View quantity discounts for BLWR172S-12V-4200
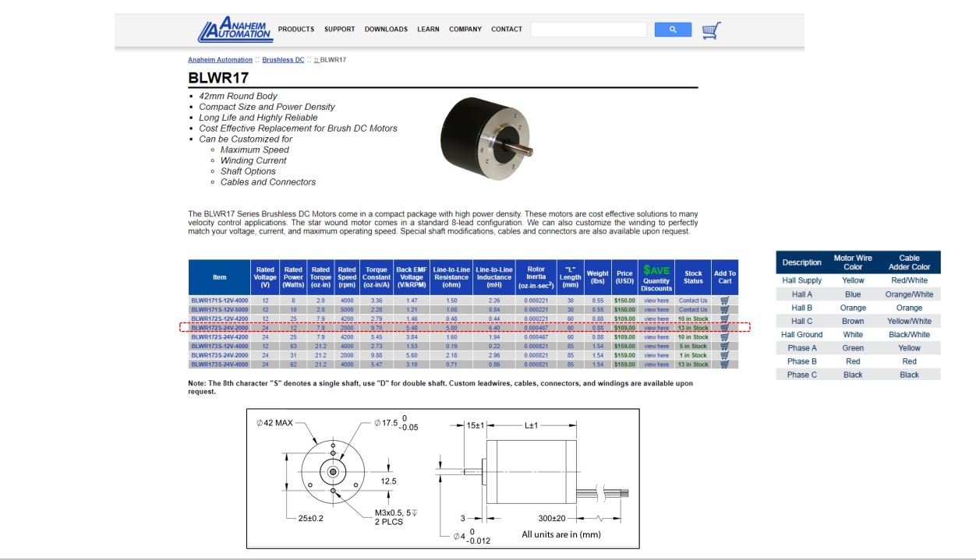 click(656, 319)
